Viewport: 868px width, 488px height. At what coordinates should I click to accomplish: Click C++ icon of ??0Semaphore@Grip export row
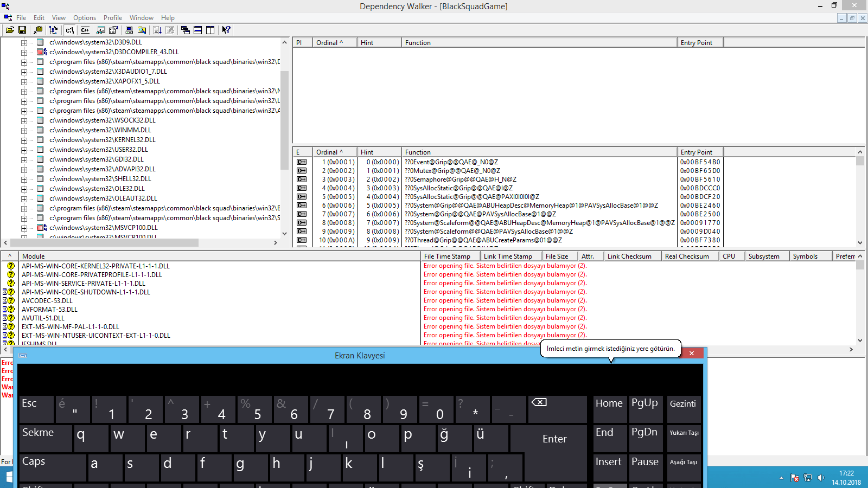[302, 179]
